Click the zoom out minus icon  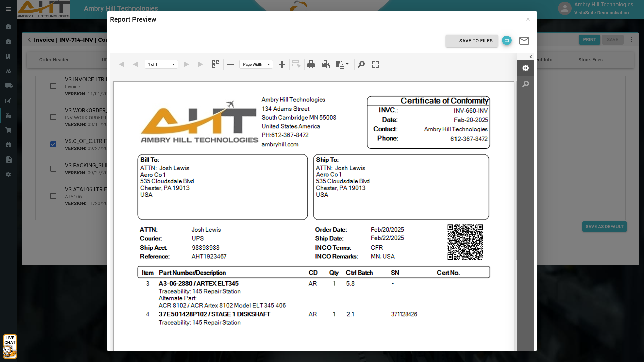tap(230, 64)
